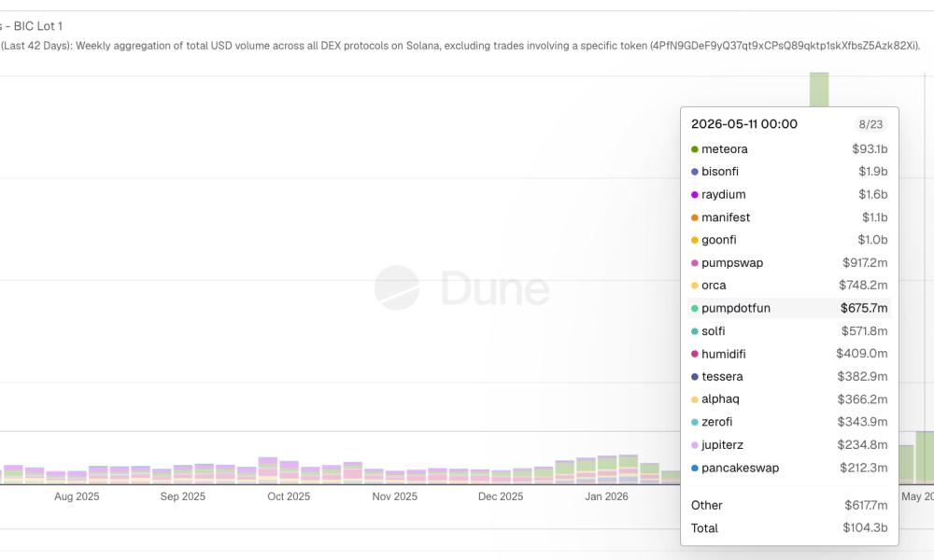Click the Oct 2025 axis label
This screenshot has width=934, height=560.
point(289,497)
